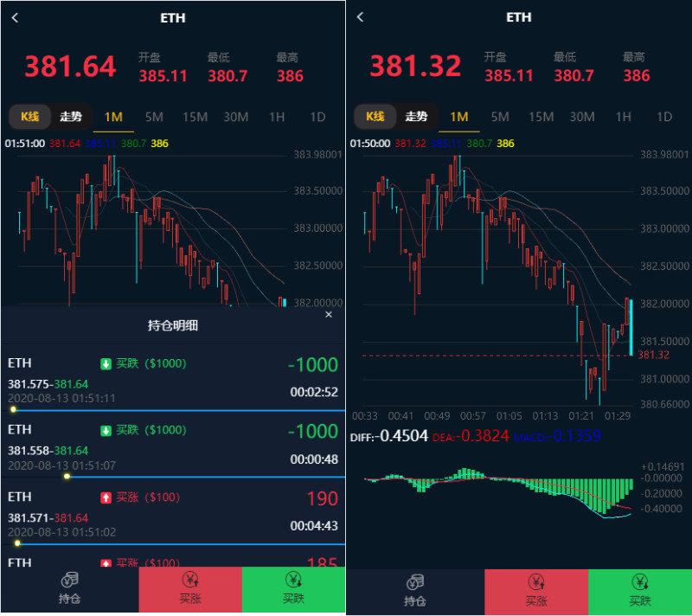Click progress dot for 01:51:02 position
This screenshot has height=616, width=692.
coord(17,543)
